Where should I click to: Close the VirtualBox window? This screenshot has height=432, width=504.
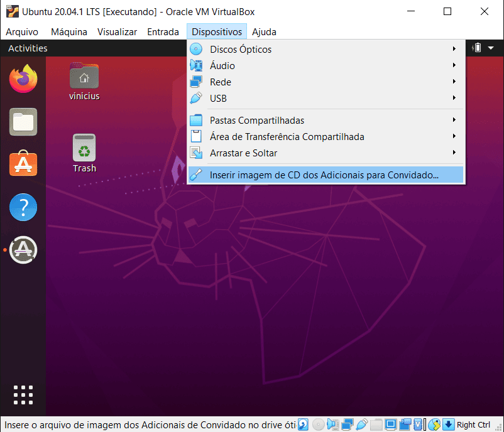[x=485, y=11]
